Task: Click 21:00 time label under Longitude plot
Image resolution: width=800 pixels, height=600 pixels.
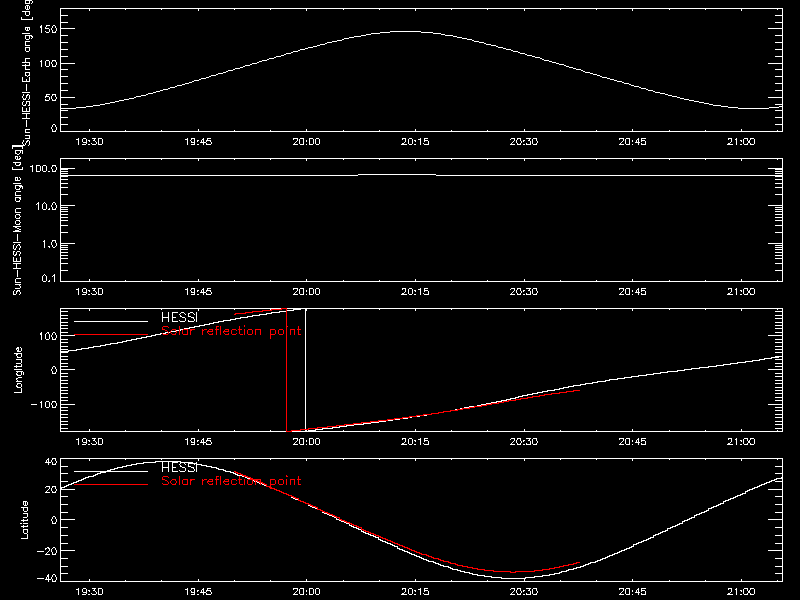Action: click(x=741, y=442)
